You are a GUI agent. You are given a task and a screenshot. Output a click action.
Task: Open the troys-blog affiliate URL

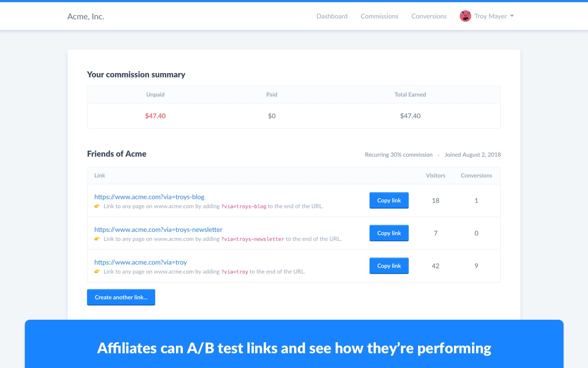[149, 197]
